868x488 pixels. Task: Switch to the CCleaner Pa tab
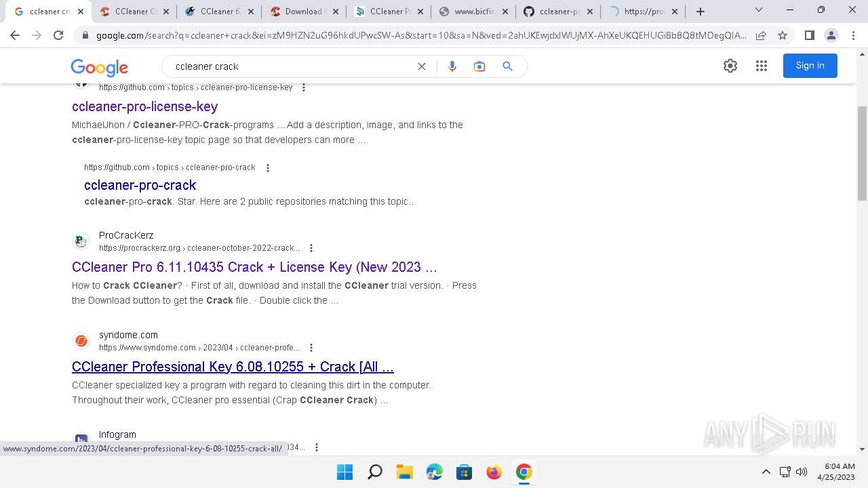pyautogui.click(x=389, y=12)
